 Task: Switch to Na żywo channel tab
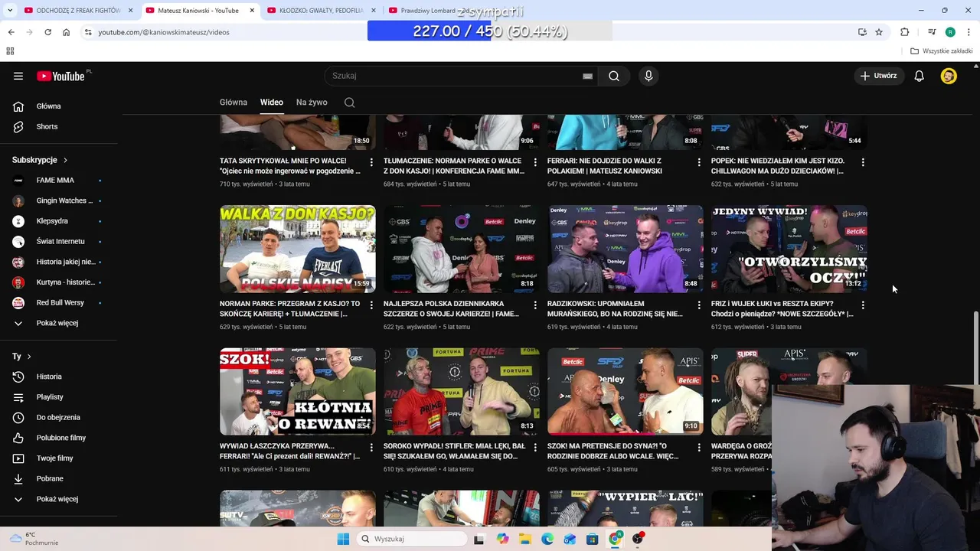click(x=312, y=103)
